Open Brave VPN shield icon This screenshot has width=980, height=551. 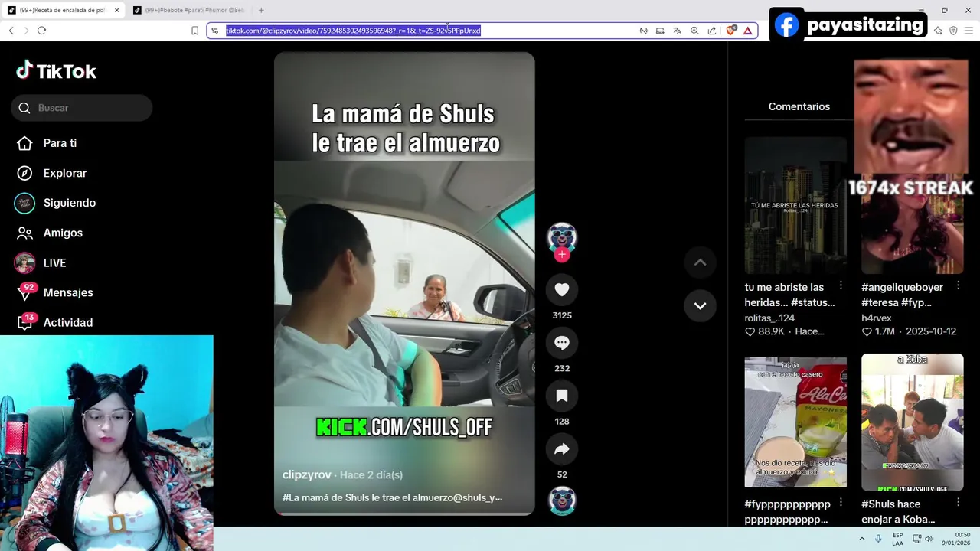pyautogui.click(x=953, y=31)
